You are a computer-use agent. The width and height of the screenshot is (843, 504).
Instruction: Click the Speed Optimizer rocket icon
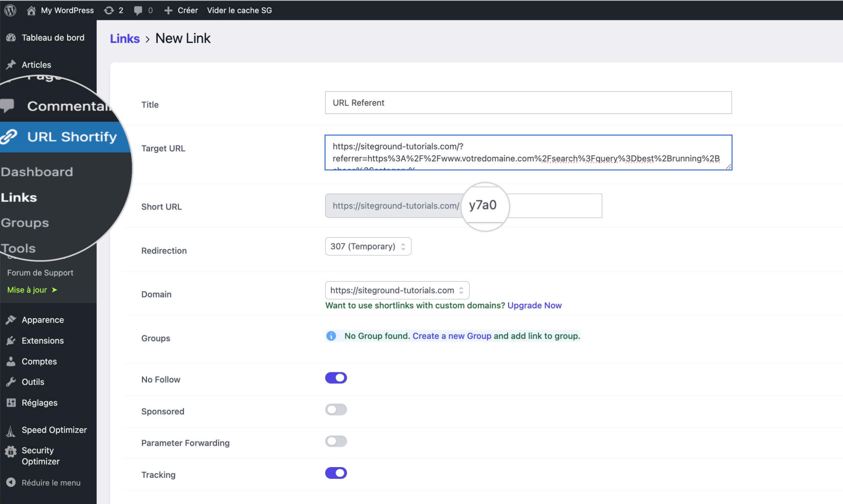[11, 431]
